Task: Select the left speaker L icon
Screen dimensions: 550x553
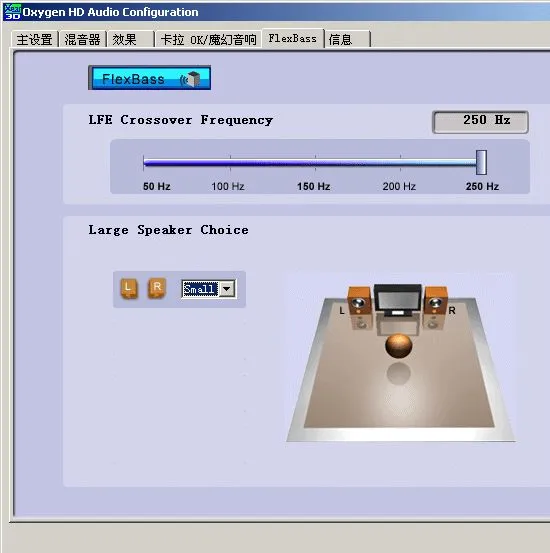Action: click(129, 288)
